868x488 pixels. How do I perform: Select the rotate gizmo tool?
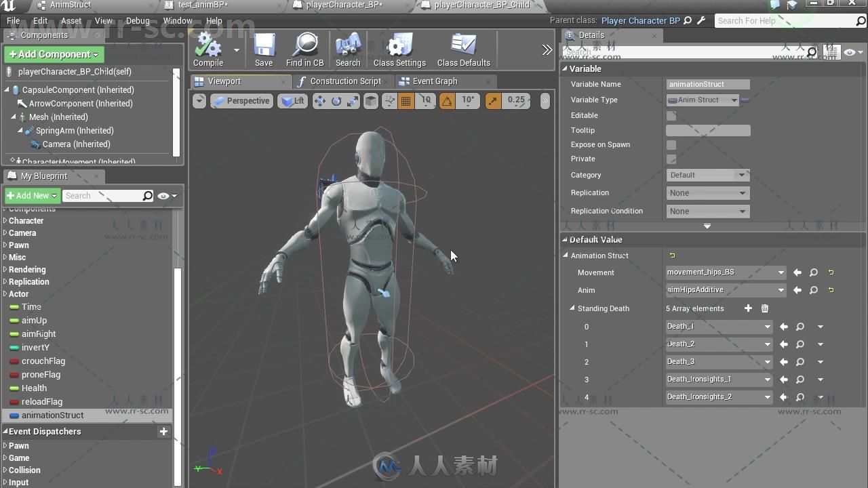coord(336,101)
